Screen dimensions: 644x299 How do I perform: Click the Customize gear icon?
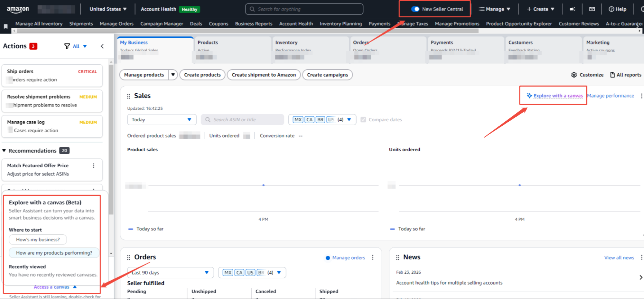coord(574,75)
